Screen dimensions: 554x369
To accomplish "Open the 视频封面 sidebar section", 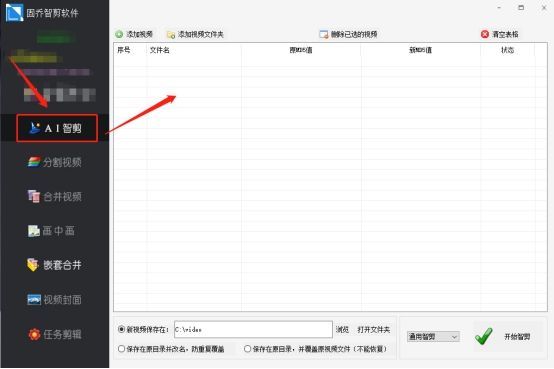I will point(55,299).
